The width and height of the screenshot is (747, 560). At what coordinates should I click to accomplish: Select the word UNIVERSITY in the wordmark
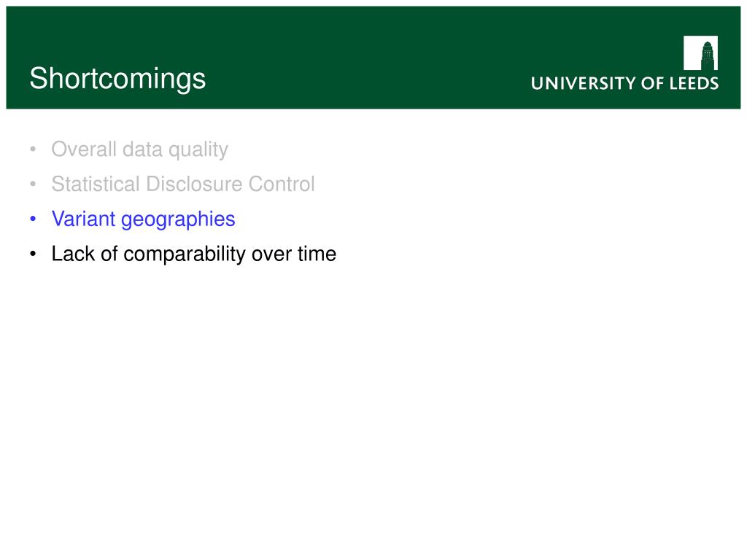(584, 83)
